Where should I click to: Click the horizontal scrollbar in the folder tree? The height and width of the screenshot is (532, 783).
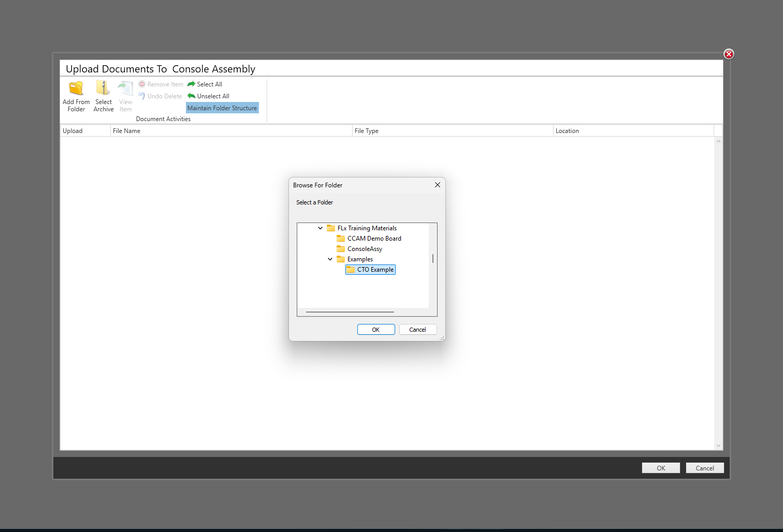350,312
